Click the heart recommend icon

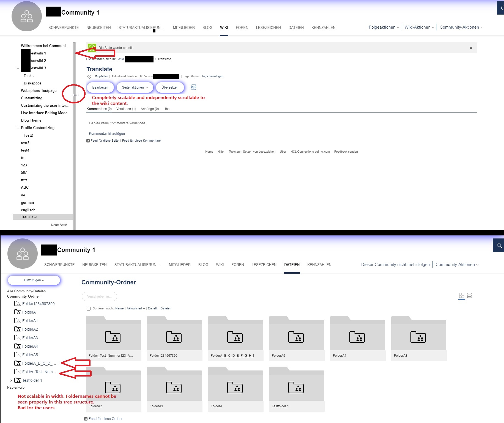pos(89,77)
